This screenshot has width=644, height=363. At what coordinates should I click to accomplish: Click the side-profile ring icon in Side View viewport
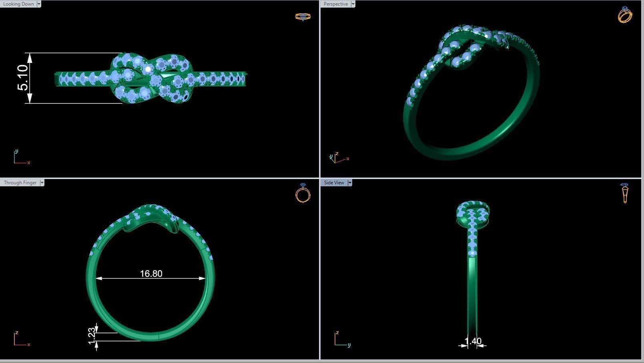pyautogui.click(x=625, y=193)
